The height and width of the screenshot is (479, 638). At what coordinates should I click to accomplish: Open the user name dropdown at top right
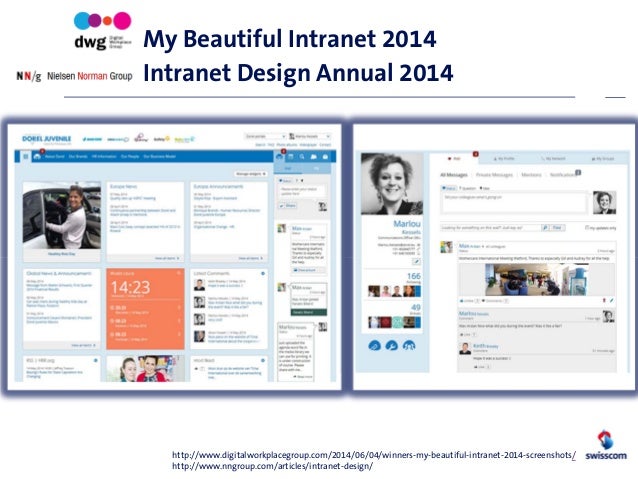309,136
